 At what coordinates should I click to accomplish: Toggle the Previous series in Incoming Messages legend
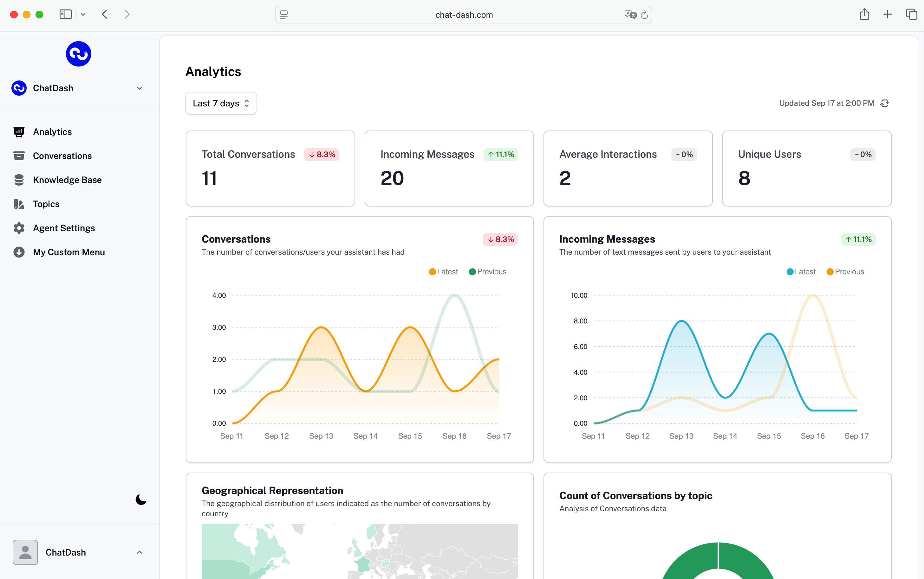pyautogui.click(x=845, y=271)
